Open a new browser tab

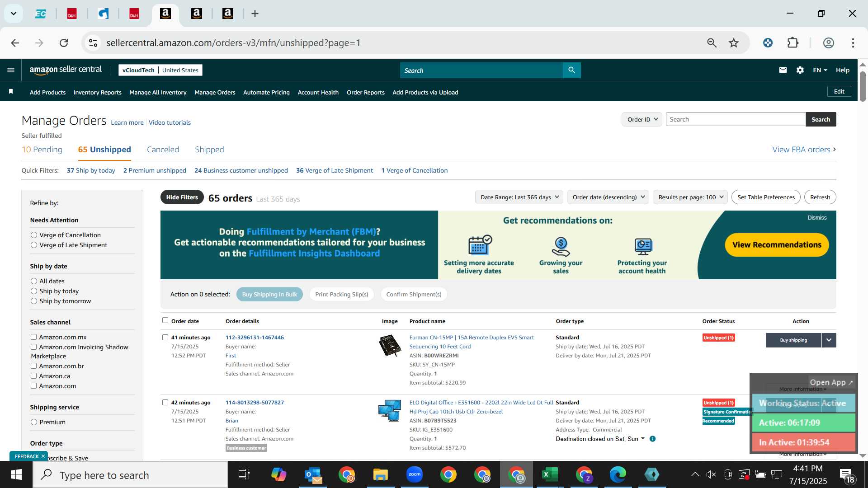click(255, 14)
